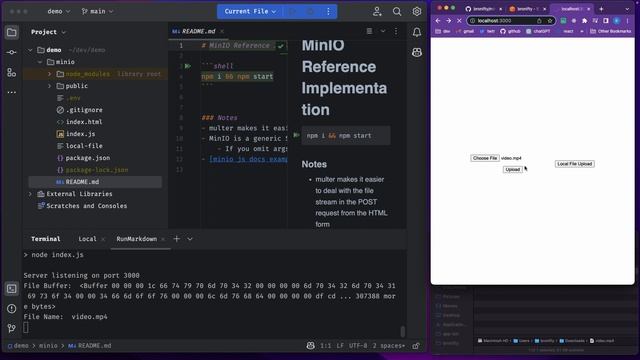Click the Local File Upload button

point(574,164)
